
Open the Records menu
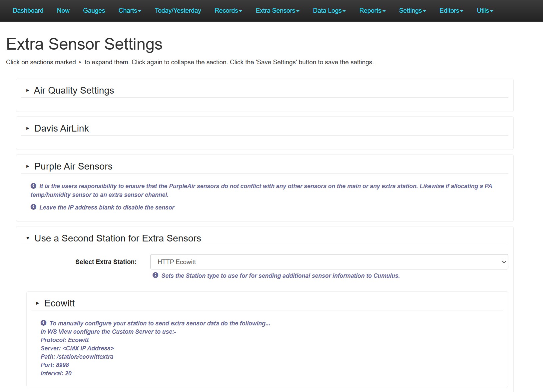pyautogui.click(x=228, y=11)
